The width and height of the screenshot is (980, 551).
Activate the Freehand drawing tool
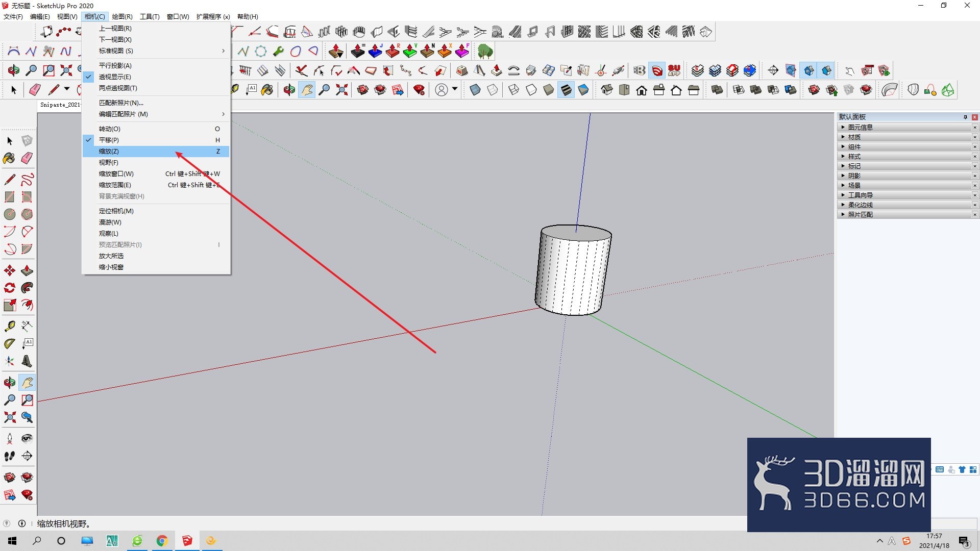[x=27, y=180]
